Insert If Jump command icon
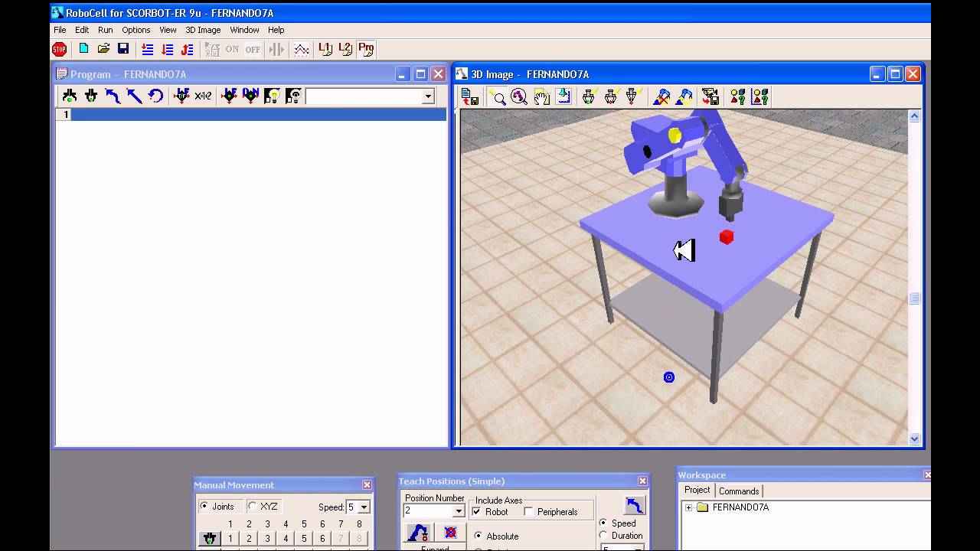Screen dimensions: 980x551 coord(181,96)
